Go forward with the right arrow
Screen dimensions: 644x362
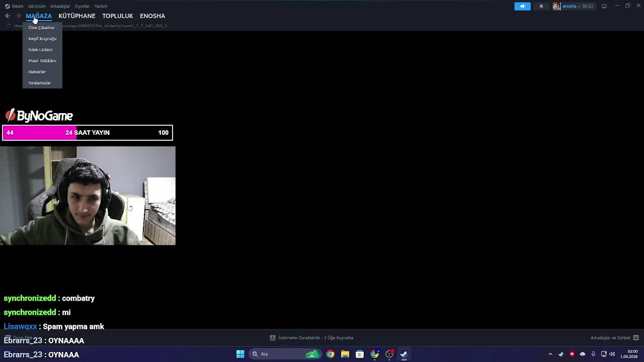coord(18,16)
